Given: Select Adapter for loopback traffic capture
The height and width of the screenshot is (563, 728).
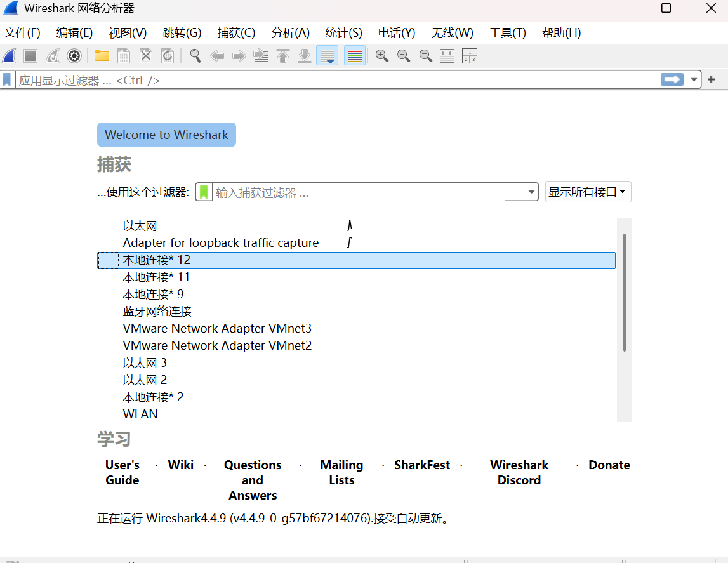Looking at the screenshot, I should coord(357,242).
